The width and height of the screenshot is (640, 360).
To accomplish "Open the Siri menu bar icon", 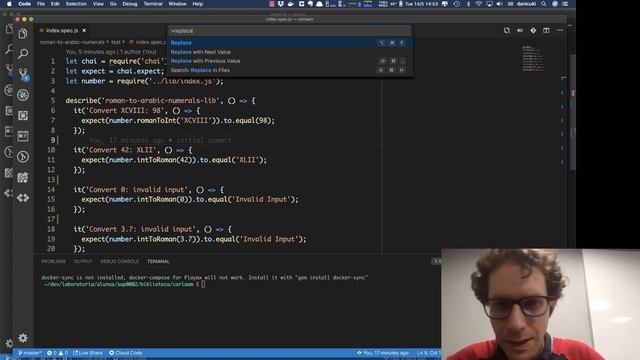I will [555, 4].
